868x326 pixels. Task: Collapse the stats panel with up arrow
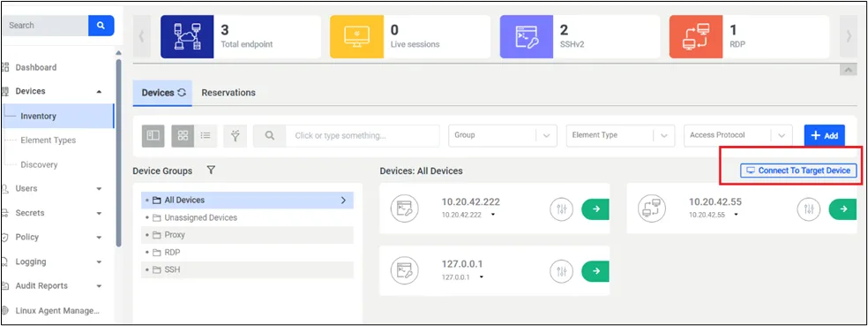[848, 70]
